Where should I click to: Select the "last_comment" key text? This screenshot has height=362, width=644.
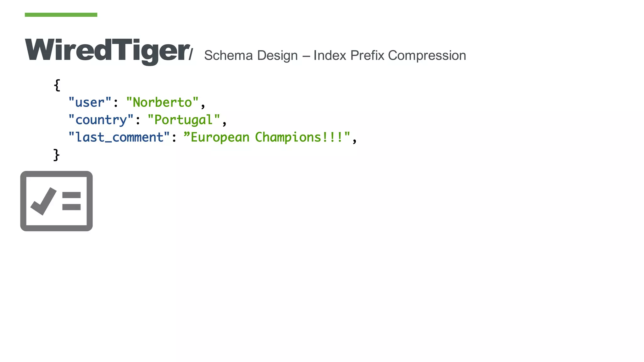[x=119, y=137]
